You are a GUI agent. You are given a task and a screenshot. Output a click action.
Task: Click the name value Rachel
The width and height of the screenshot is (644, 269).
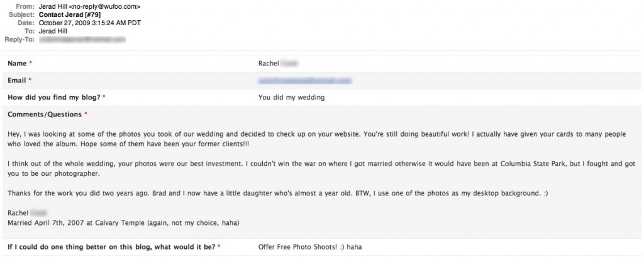(269, 64)
